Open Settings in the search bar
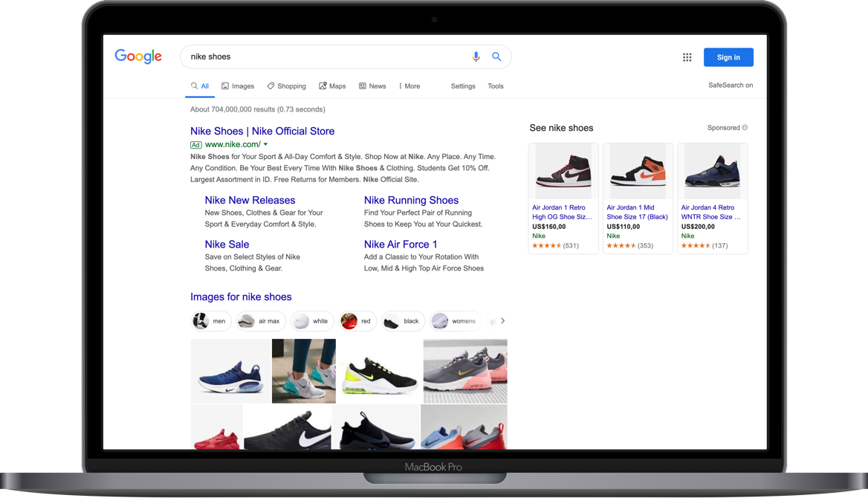 point(463,86)
